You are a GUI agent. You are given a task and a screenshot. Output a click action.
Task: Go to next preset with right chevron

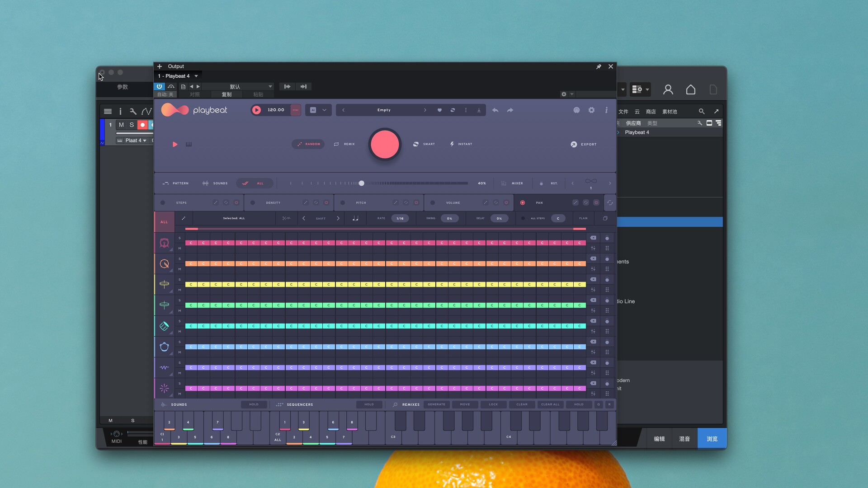coord(425,110)
